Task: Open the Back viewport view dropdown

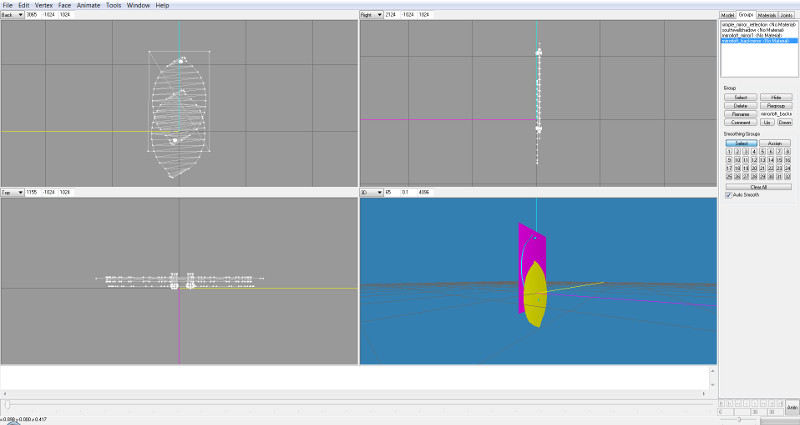Action: [13, 15]
